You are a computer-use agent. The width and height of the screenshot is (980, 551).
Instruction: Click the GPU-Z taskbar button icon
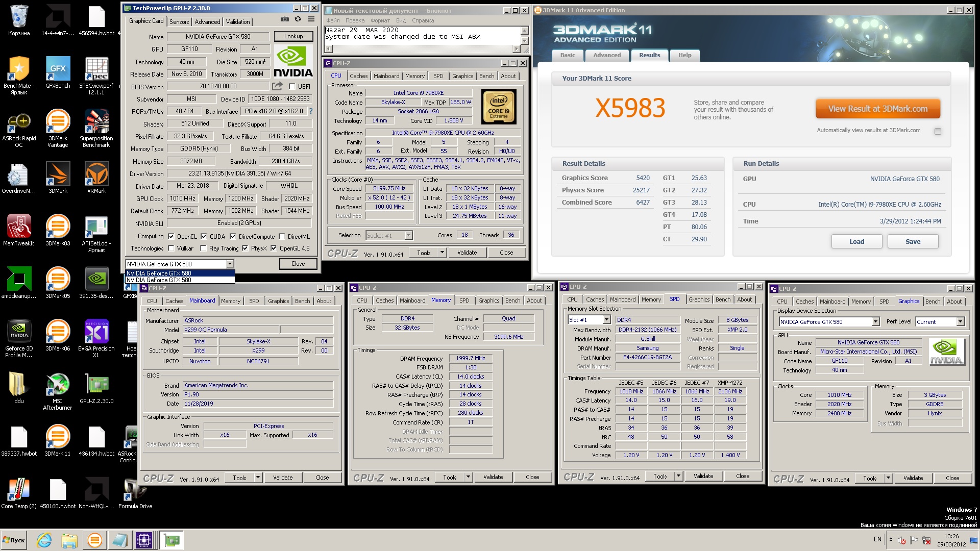pyautogui.click(x=172, y=540)
